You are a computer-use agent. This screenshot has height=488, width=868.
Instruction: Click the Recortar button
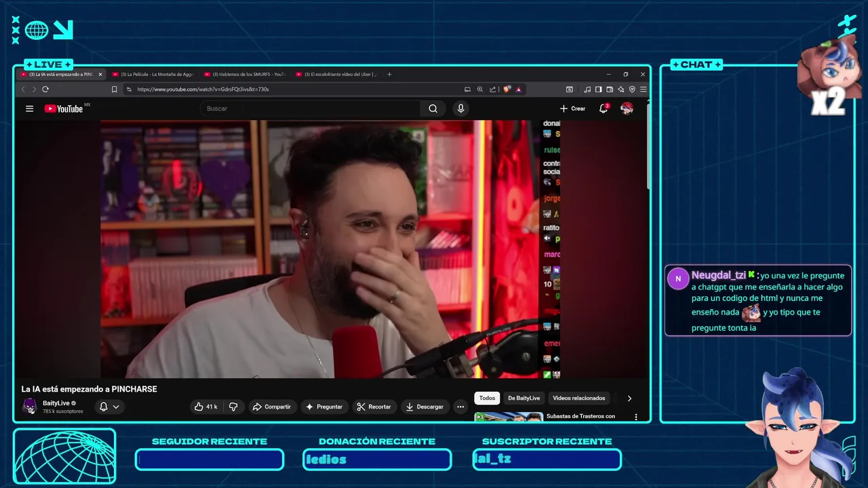[x=374, y=407]
